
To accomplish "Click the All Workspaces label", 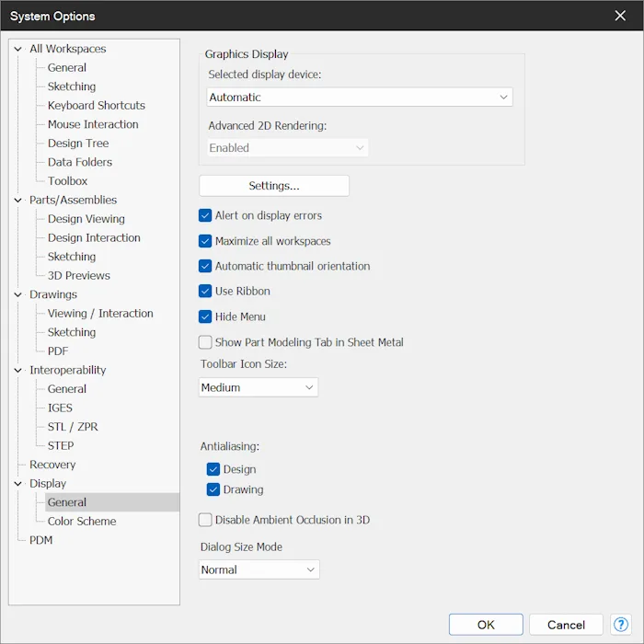I will click(x=68, y=49).
